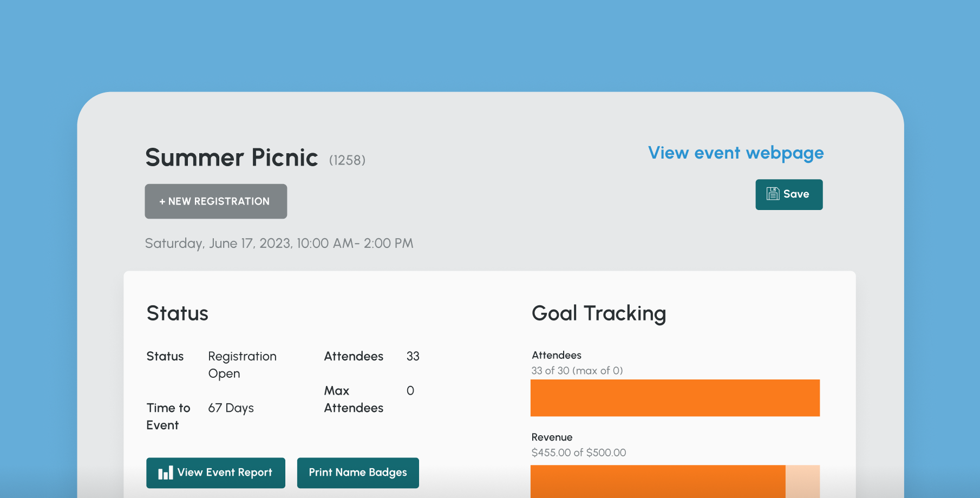Viewport: 980px width, 498px height.
Task: Click the 33 of 30 attendees label
Action: click(577, 370)
